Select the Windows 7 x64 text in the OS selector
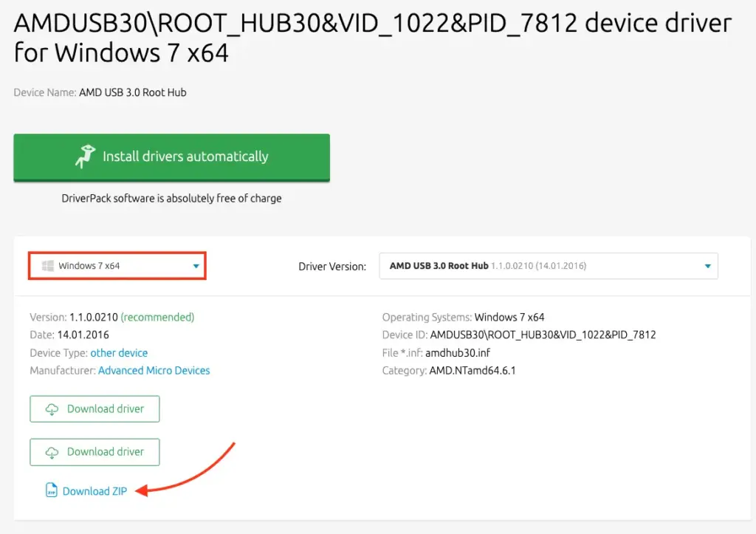The image size is (756, 534). [x=89, y=266]
